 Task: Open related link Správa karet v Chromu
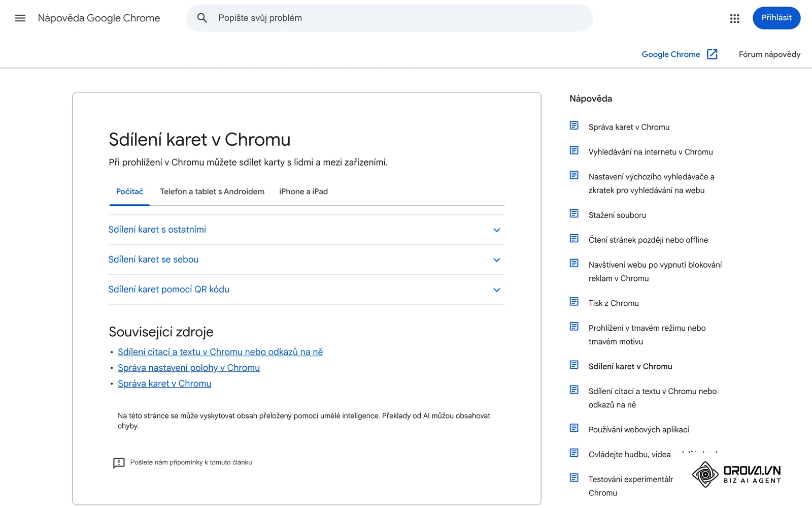164,384
